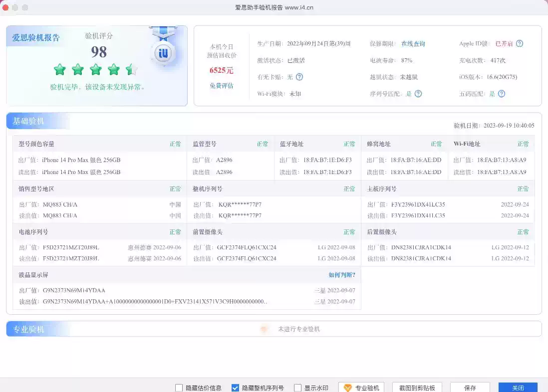Select the 基础验机 section header
The image size is (548, 392).
29,121
